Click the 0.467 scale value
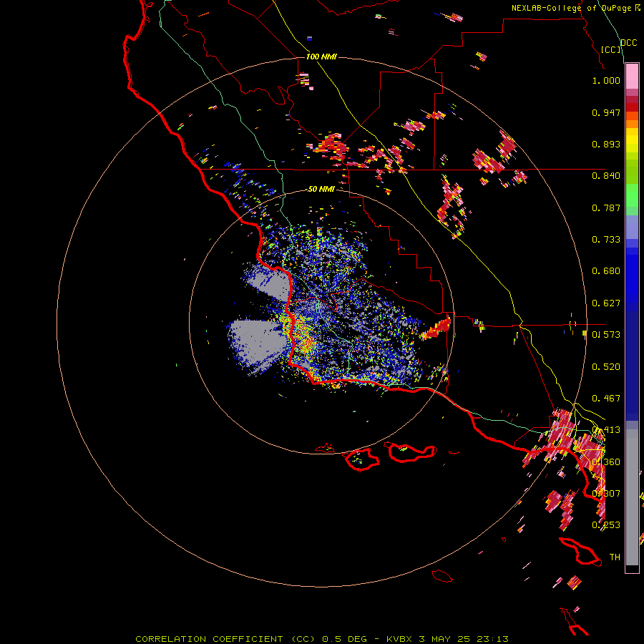The width and height of the screenshot is (644, 644). (606, 398)
